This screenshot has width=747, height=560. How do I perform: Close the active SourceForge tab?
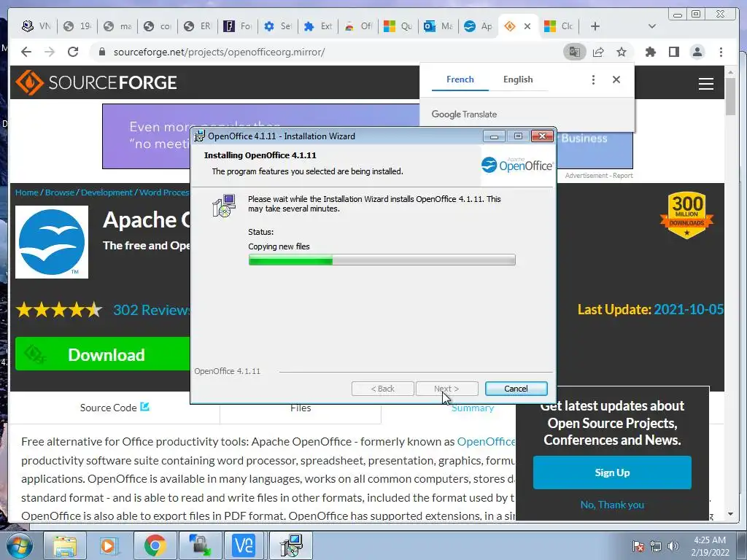(x=527, y=26)
